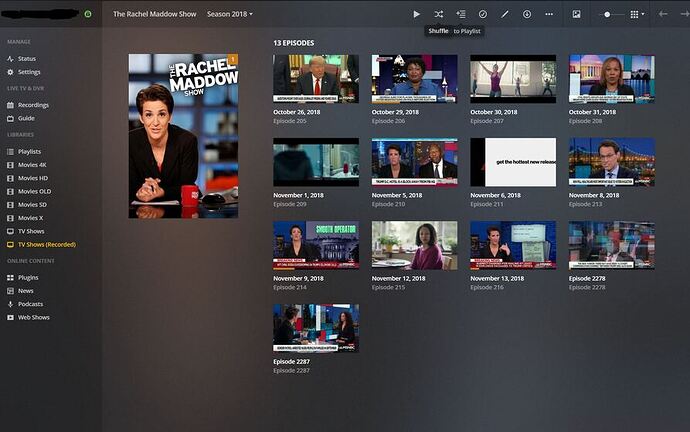Open the November 12, 2018 episode thumbnail
Image resolution: width=690 pixels, height=432 pixels.
(x=415, y=245)
